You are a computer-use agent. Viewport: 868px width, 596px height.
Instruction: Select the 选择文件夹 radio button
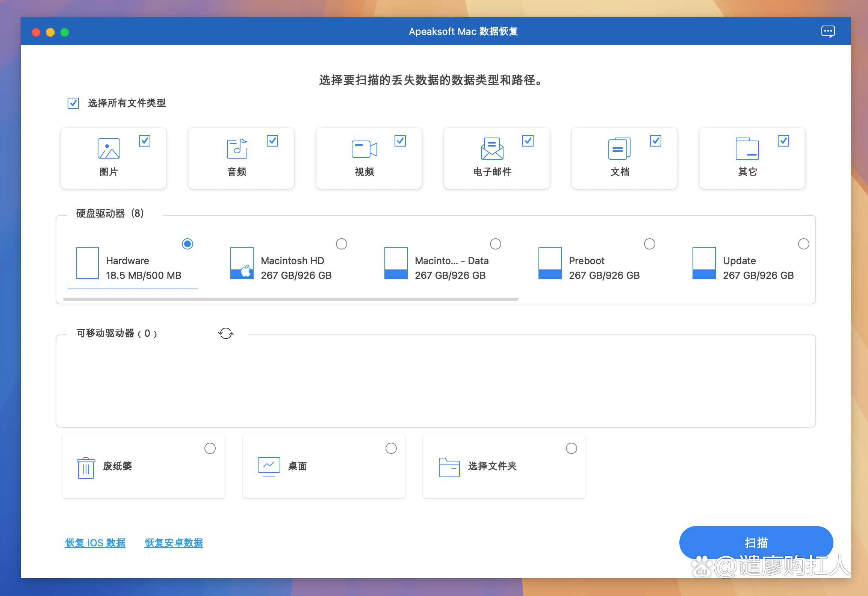572,448
